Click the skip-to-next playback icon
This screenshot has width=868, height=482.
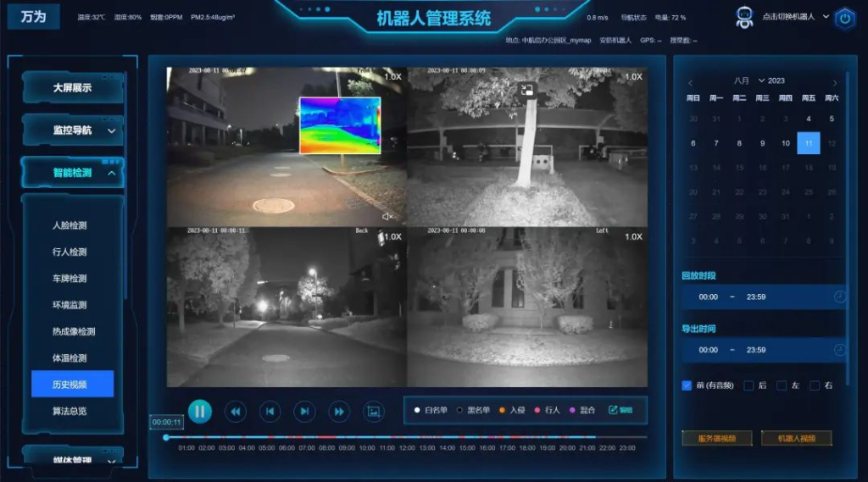click(304, 412)
